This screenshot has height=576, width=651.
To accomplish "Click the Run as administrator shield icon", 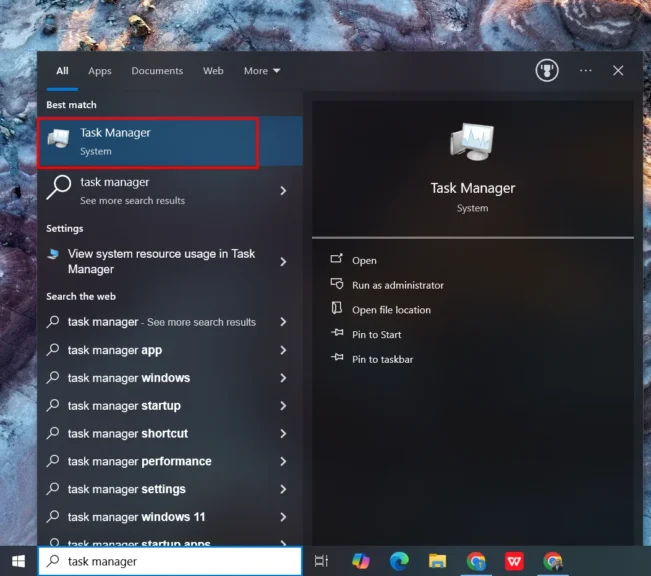I will pyautogui.click(x=337, y=284).
